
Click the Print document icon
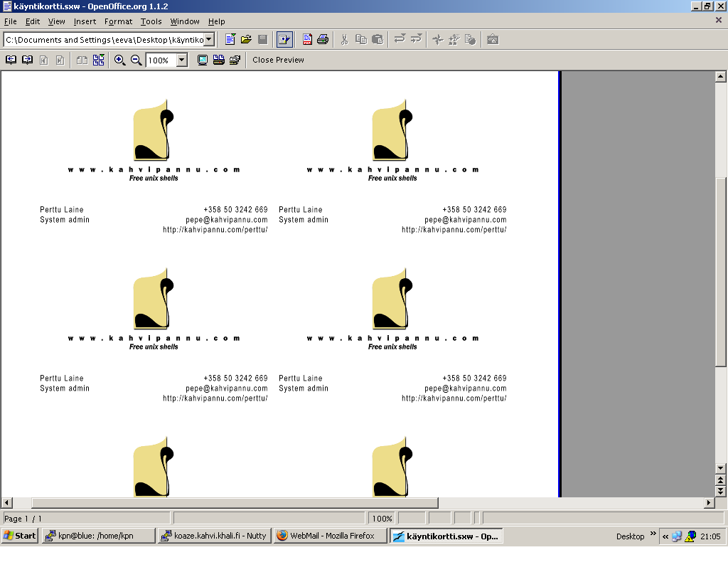323,39
